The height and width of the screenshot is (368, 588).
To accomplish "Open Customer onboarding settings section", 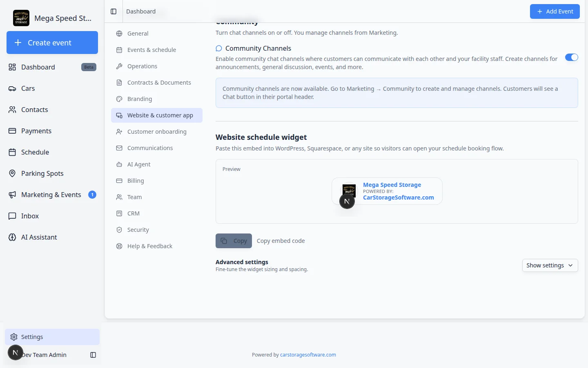I will click(157, 132).
